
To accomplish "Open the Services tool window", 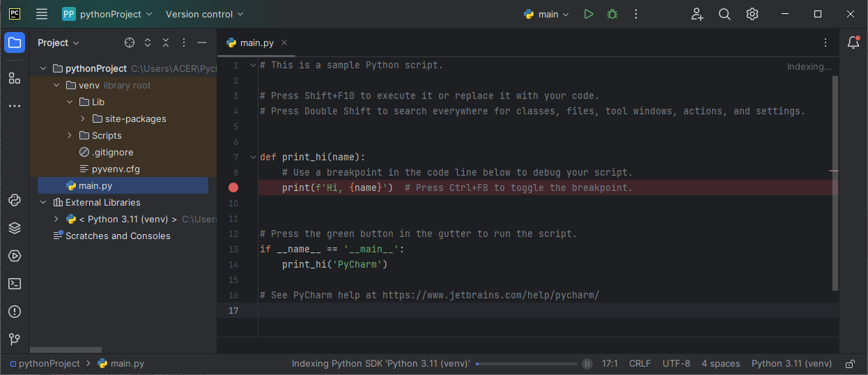I will (15, 256).
